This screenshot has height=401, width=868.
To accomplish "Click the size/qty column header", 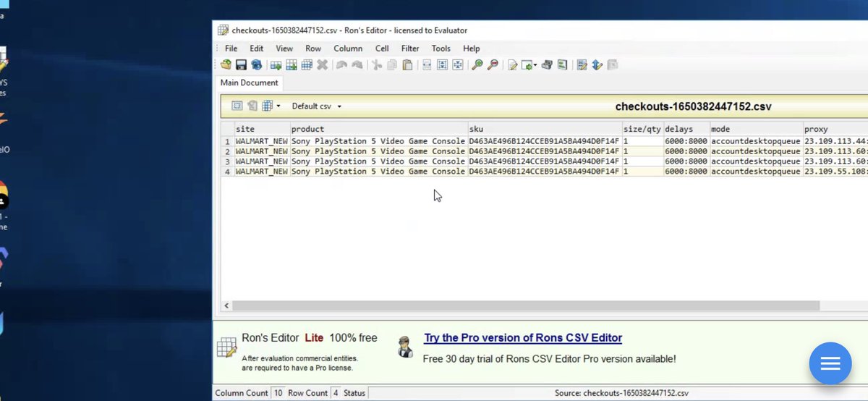I will pos(642,129).
